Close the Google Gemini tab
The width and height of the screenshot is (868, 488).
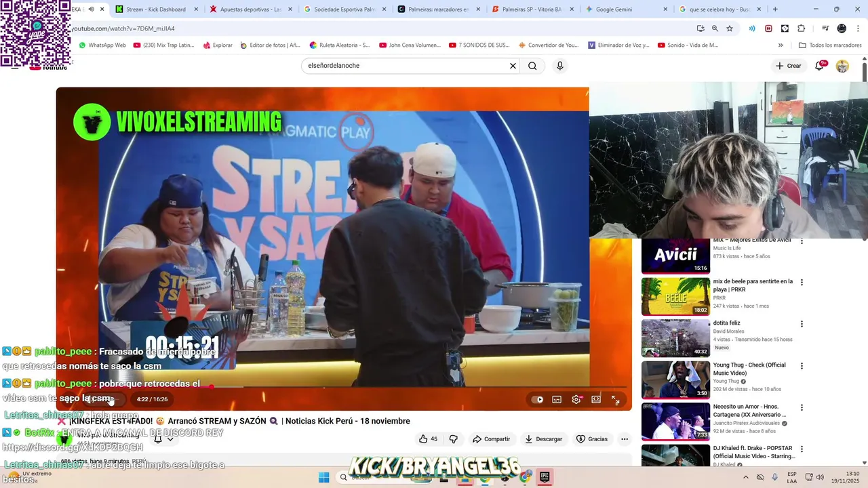[x=665, y=9]
